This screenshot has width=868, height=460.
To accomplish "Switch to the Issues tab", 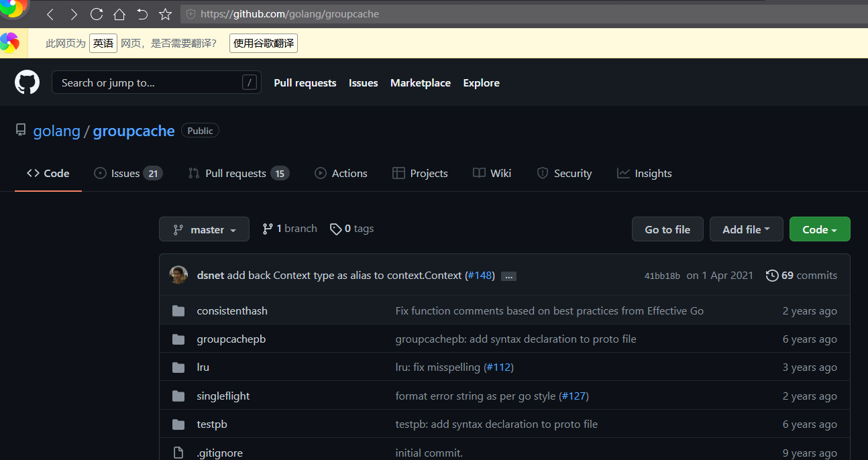I will click(x=128, y=173).
